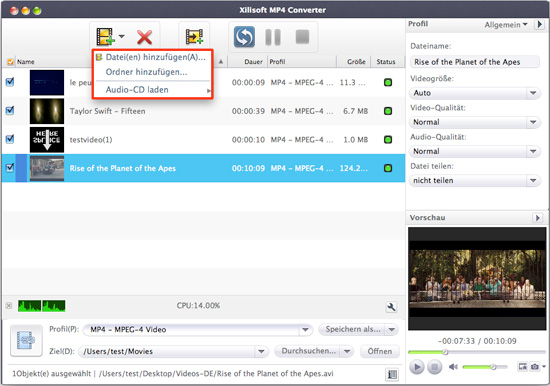Screen dimensions: 550x386
Task: Click the add profile filmstrip icon
Action: 194,36
